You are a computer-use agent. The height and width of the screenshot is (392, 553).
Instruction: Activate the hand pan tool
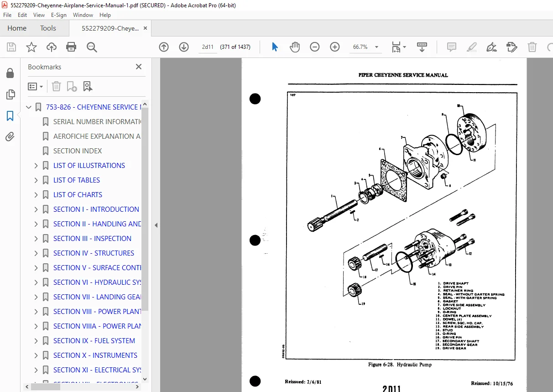295,47
